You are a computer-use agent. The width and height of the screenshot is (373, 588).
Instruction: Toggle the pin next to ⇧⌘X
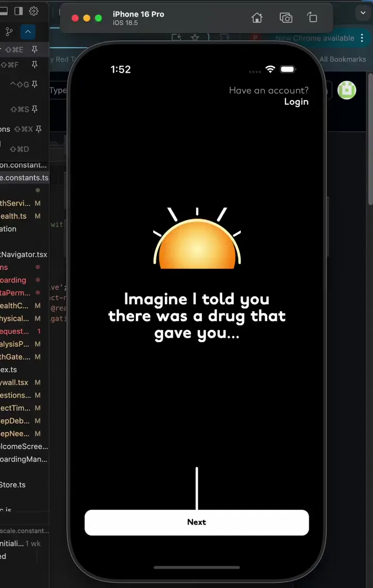coord(38,129)
